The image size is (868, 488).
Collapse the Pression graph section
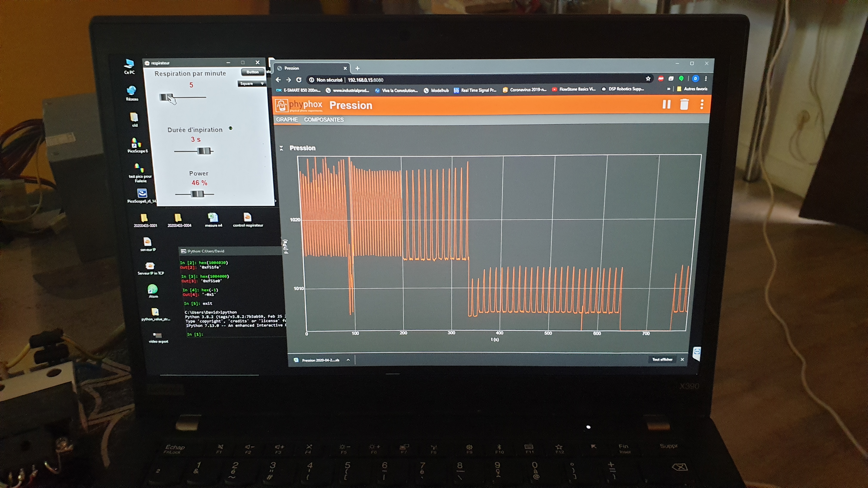click(x=281, y=148)
